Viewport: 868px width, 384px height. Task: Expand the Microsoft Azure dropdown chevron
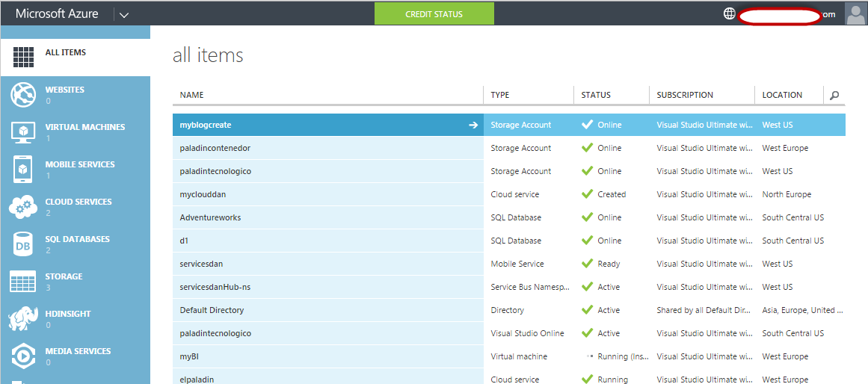(124, 14)
